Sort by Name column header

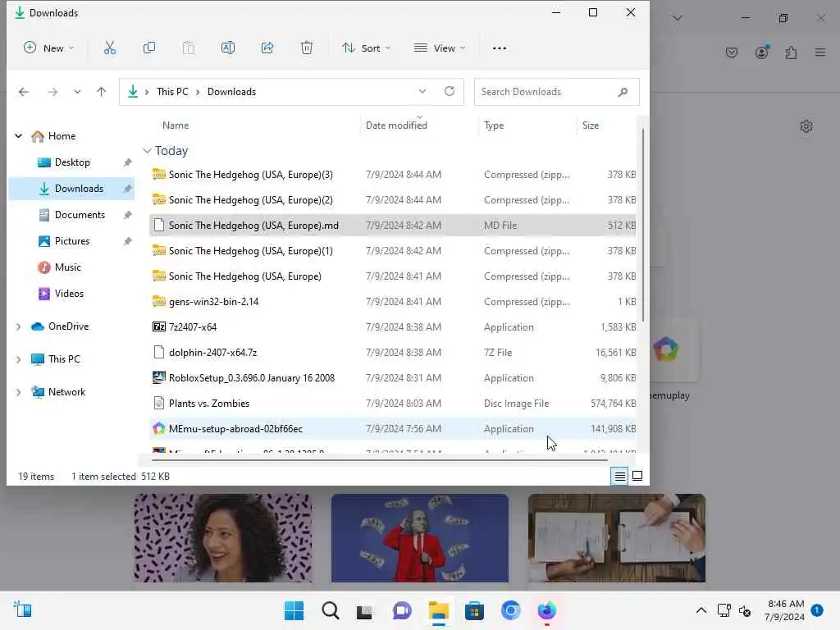pyautogui.click(x=176, y=126)
